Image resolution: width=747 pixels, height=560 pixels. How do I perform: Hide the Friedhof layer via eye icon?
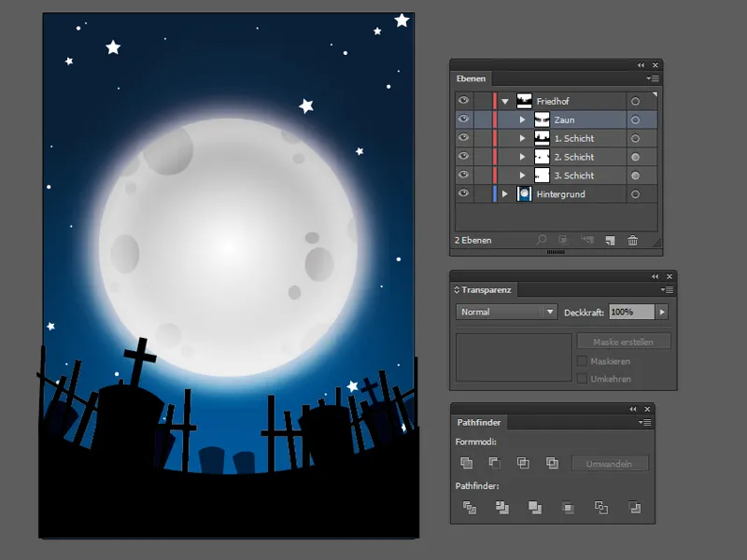click(x=463, y=101)
